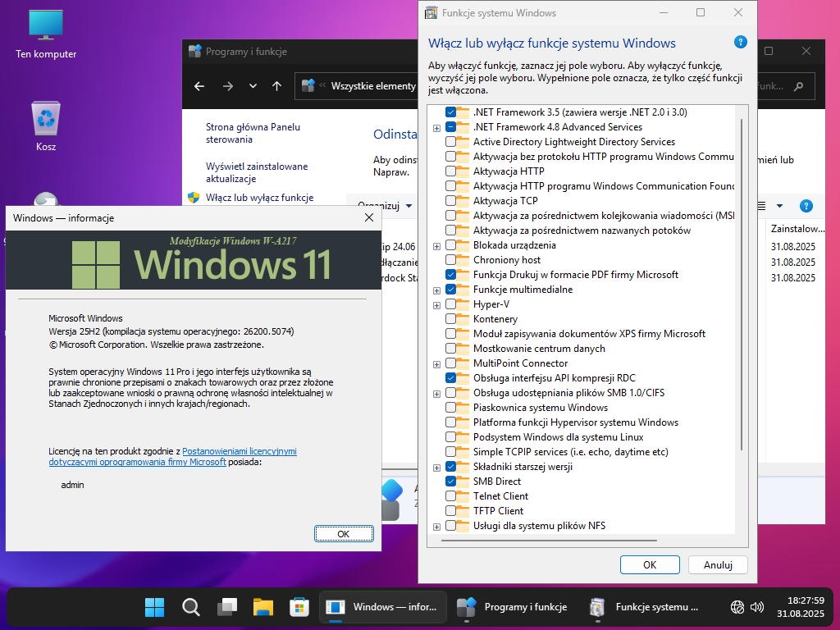Viewport: 840px width, 630px height.
Task: Click Anuluj in Windows Features dialog
Action: coord(718,564)
